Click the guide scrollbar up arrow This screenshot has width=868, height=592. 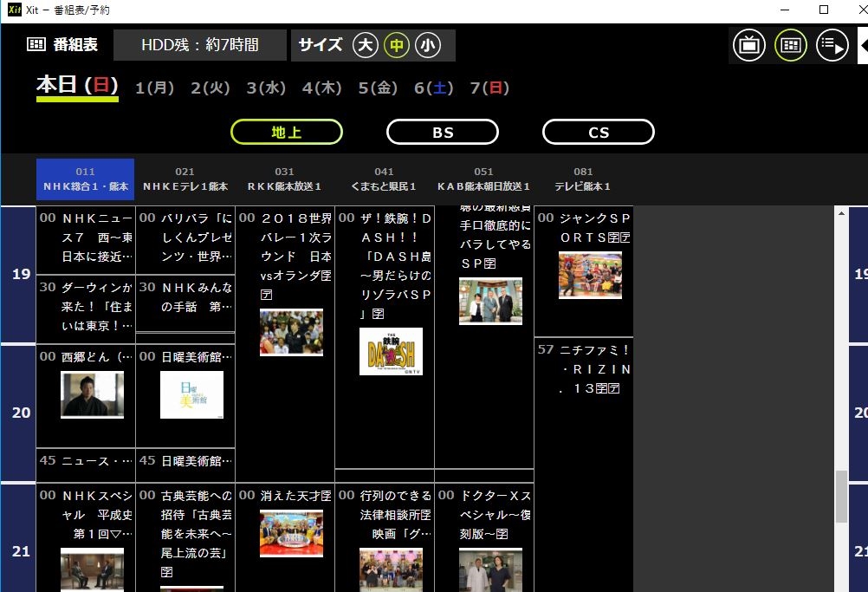[x=841, y=213]
